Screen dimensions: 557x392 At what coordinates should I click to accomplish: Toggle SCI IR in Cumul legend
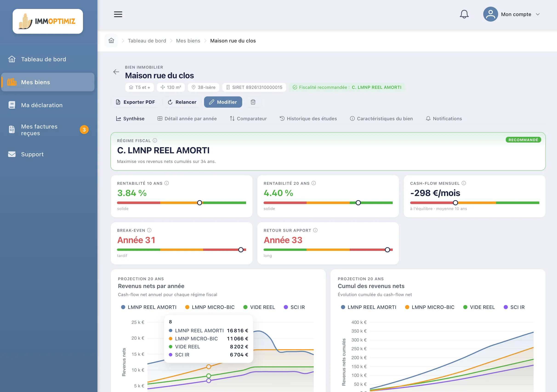point(514,307)
